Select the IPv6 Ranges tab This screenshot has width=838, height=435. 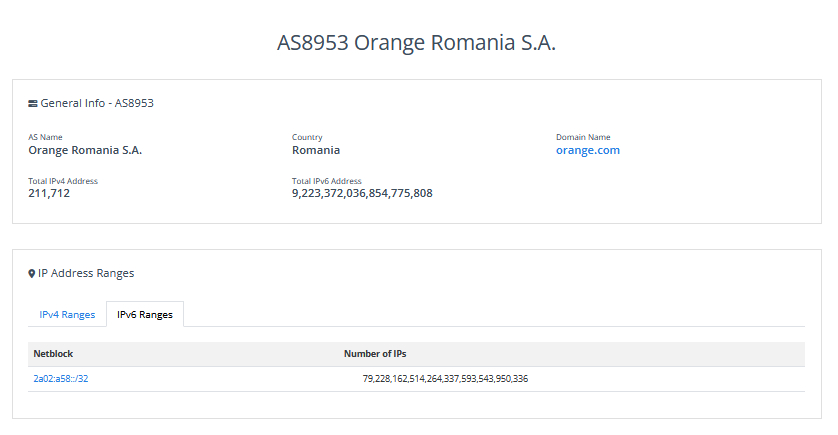[145, 315]
